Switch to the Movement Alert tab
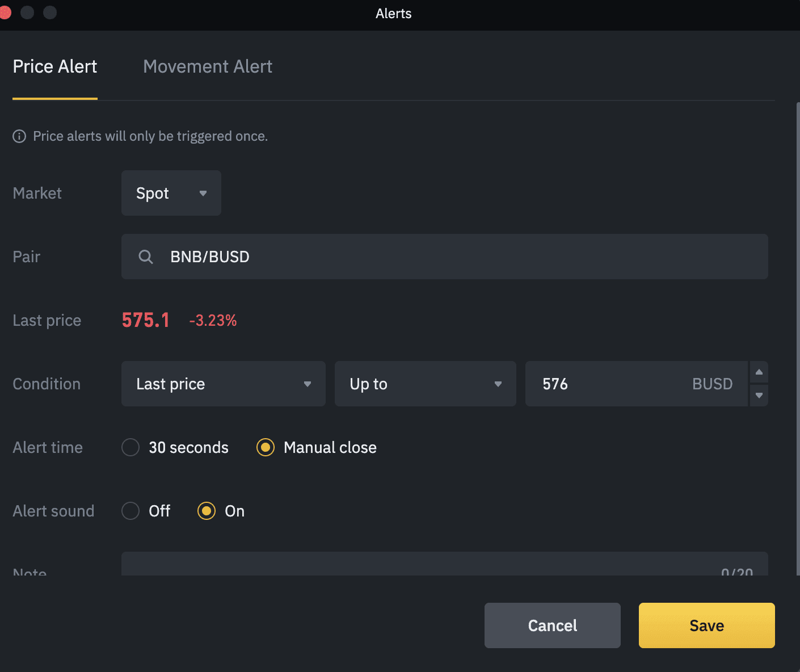The height and width of the screenshot is (672, 800). click(208, 66)
